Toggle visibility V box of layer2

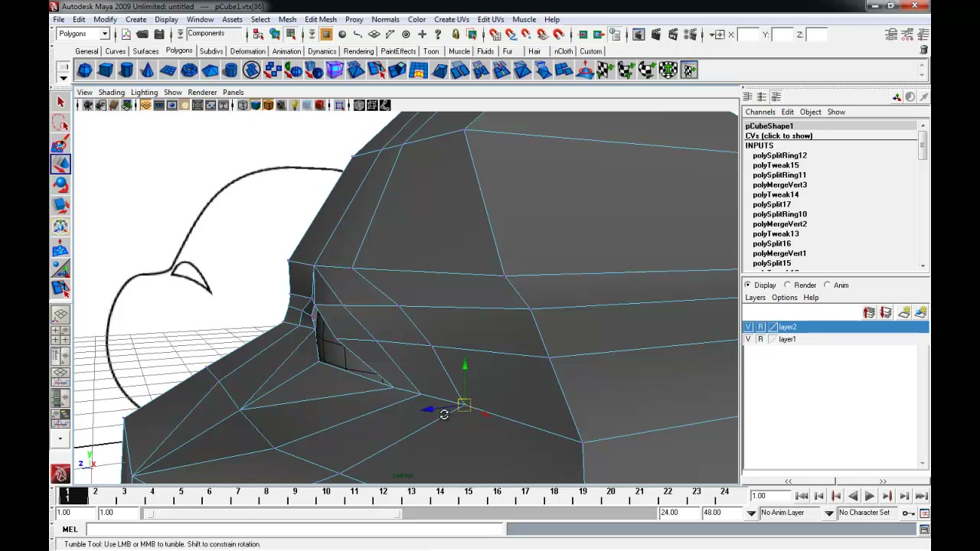(749, 327)
